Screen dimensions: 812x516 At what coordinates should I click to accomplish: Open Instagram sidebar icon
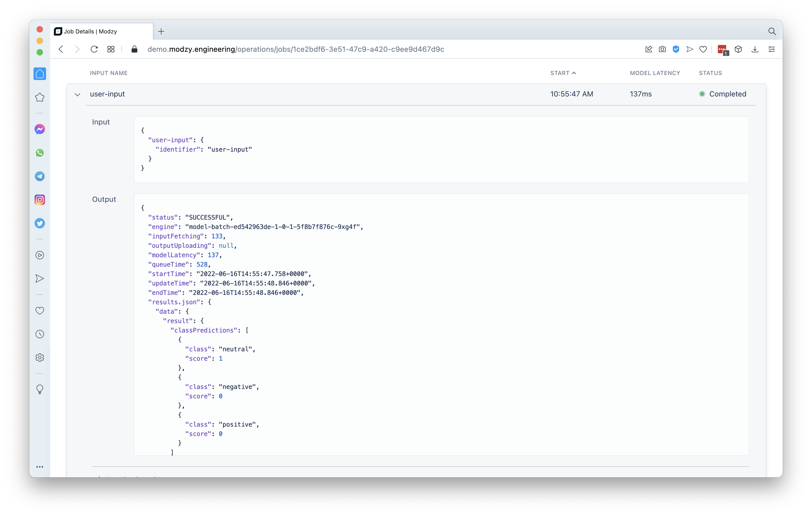click(40, 200)
